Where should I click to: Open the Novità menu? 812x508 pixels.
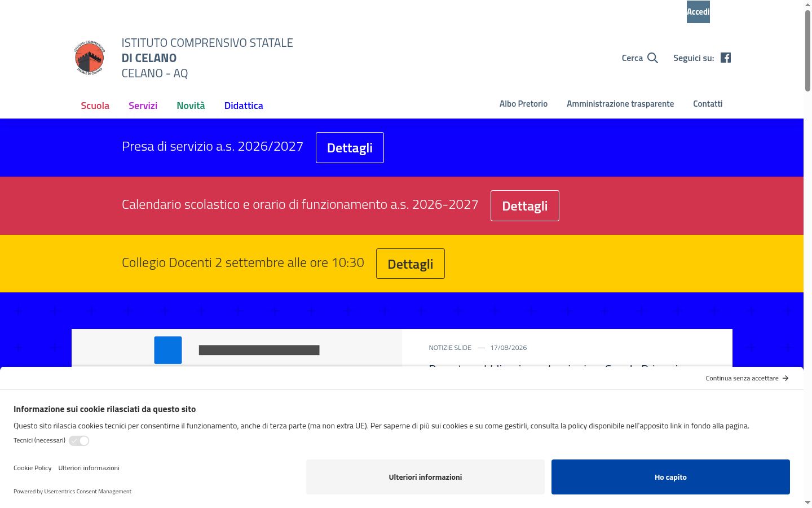191,106
